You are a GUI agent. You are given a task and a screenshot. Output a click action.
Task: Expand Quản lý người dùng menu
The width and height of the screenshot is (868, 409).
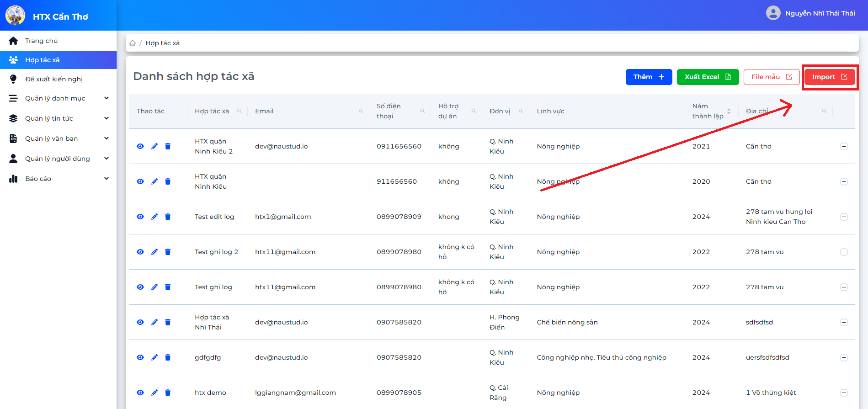coord(59,159)
